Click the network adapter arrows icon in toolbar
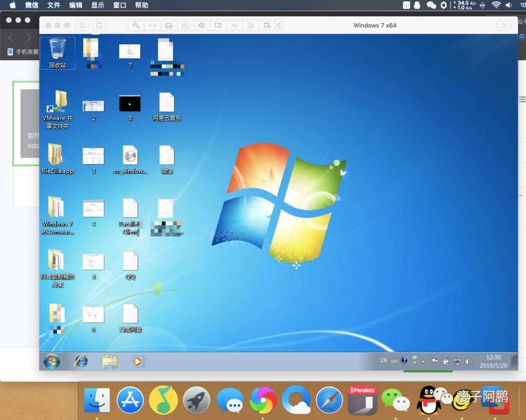Viewport: 526px width, 420px height. [x=152, y=25]
